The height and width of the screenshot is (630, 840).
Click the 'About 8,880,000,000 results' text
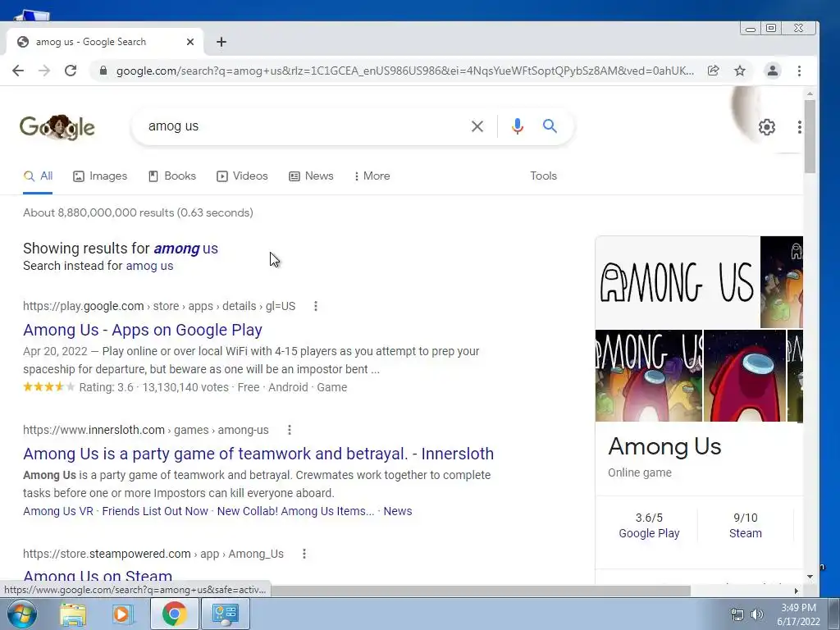(138, 212)
